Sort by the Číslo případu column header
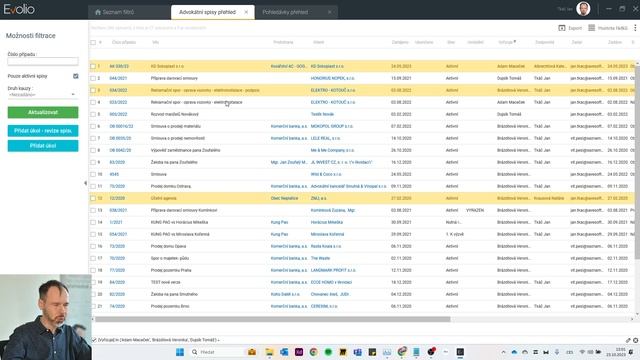This screenshot has width=640, height=360. coord(124,42)
